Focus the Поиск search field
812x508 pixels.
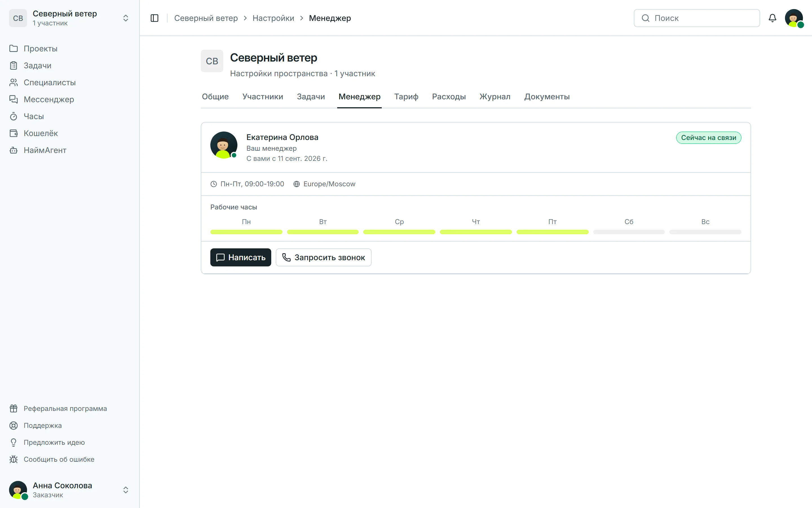697,18
